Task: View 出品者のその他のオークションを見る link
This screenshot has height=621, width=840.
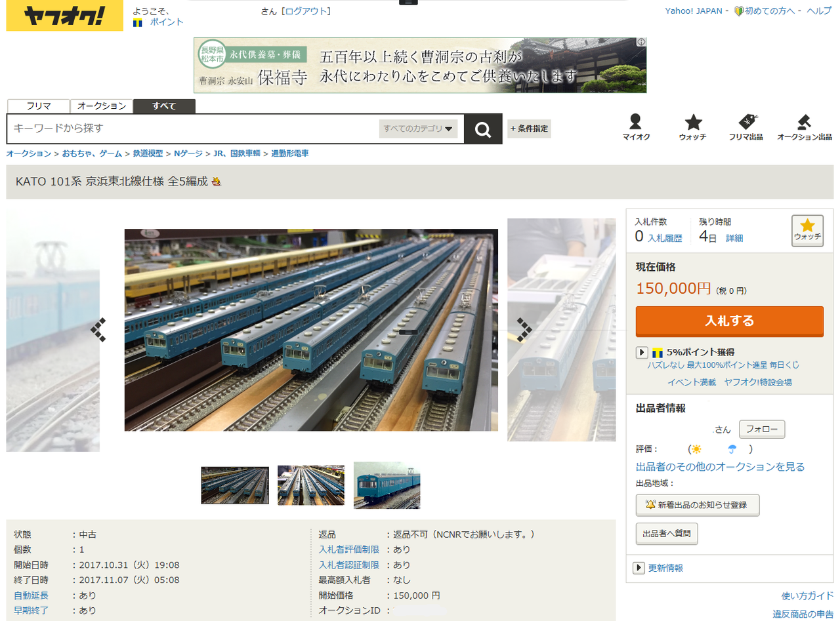Action: click(721, 467)
